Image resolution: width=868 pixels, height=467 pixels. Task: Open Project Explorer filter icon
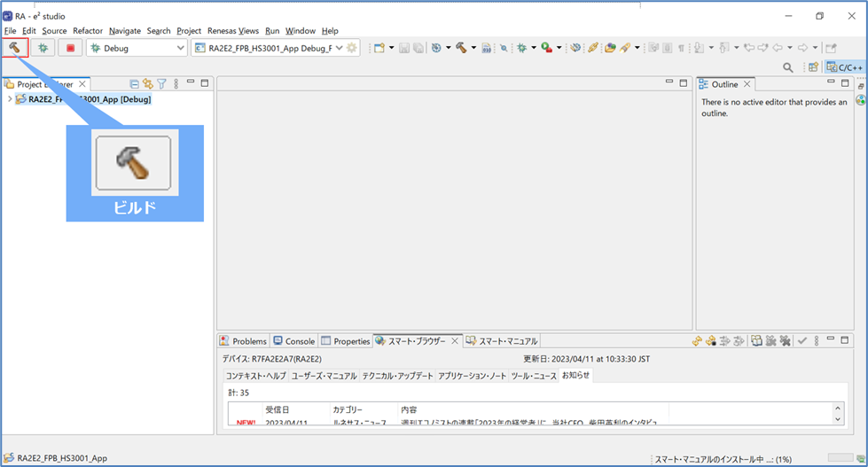pyautogui.click(x=161, y=84)
